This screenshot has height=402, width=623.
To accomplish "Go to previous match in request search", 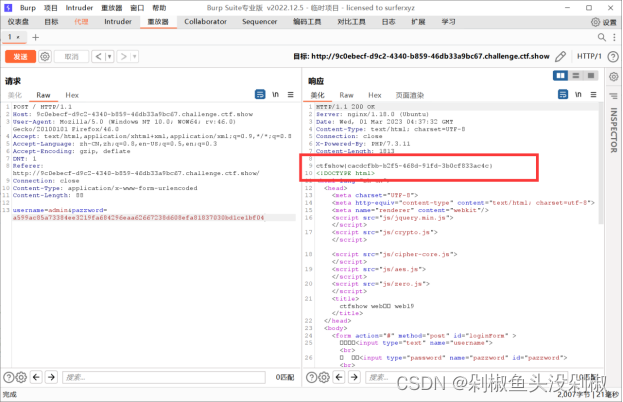I will click(36, 377).
